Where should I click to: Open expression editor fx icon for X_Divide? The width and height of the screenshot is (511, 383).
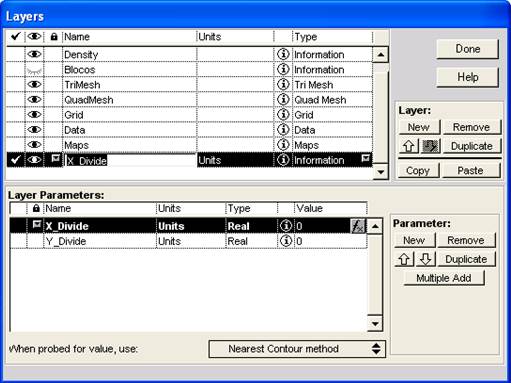(358, 226)
